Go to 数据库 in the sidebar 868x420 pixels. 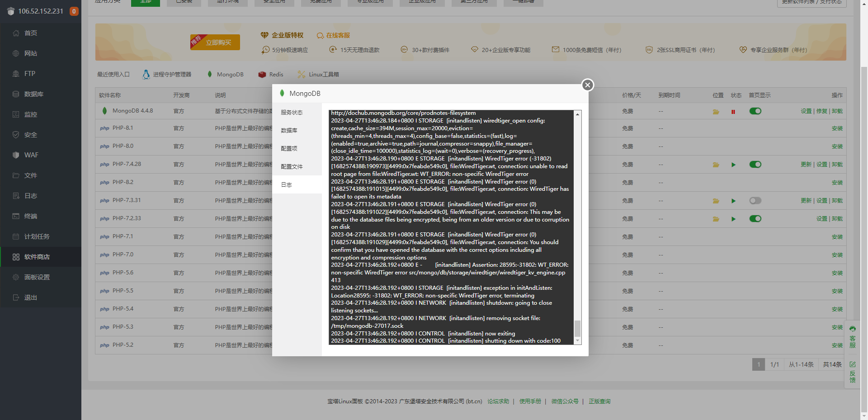point(34,94)
